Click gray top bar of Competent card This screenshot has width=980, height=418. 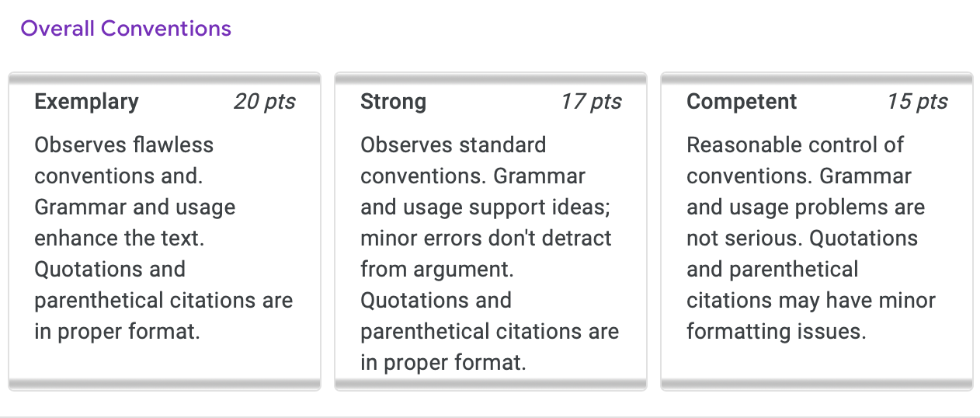tap(817, 78)
